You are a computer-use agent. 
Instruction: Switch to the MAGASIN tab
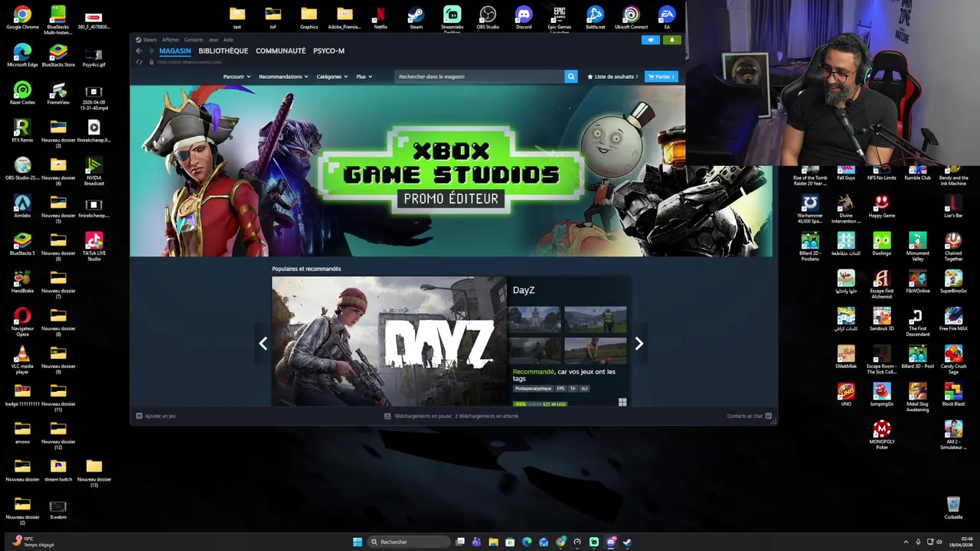(x=175, y=51)
